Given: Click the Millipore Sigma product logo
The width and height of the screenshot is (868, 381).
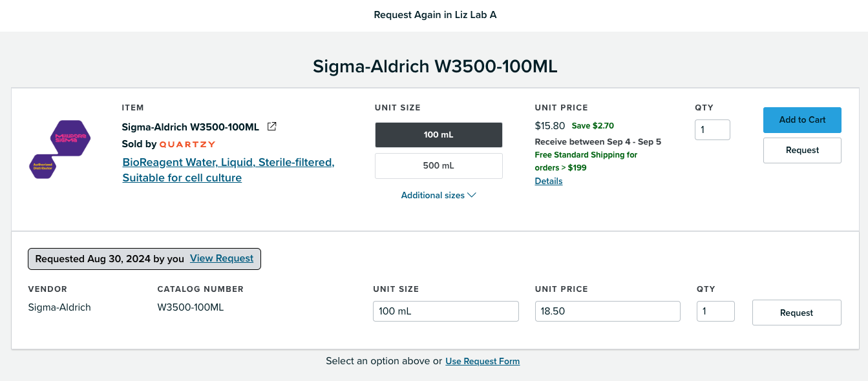Looking at the screenshot, I should click(x=61, y=149).
